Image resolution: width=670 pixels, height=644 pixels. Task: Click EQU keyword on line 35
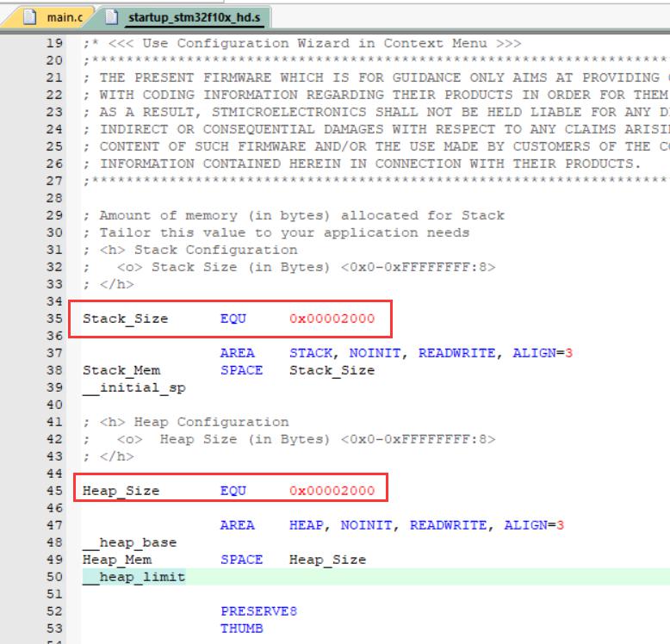(x=233, y=319)
